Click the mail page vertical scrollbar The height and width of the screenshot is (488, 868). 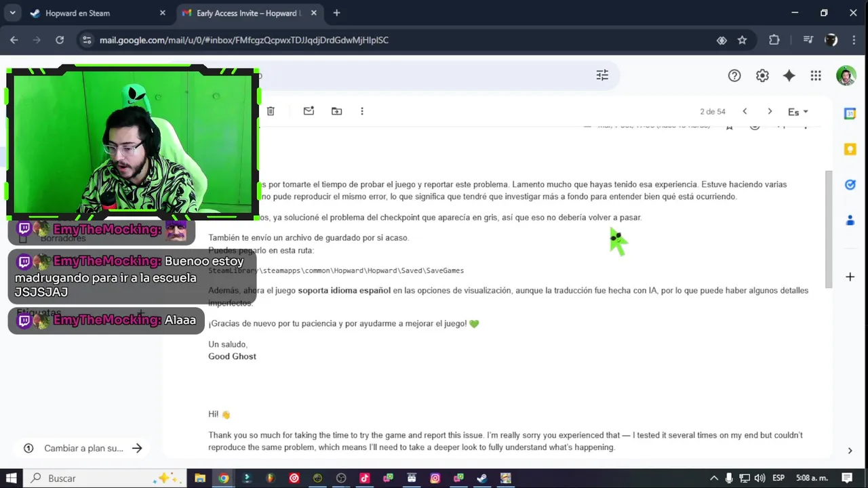point(828,228)
